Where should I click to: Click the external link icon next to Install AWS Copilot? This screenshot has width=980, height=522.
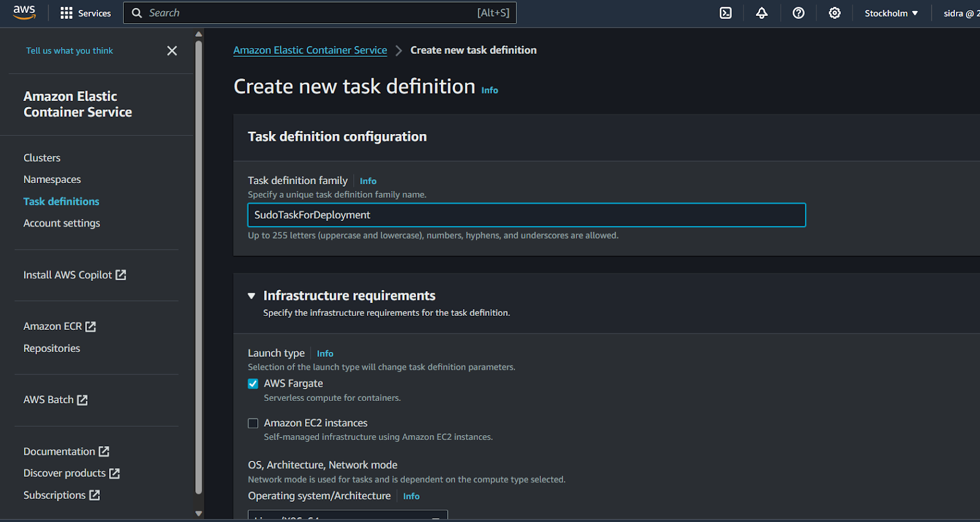tap(121, 275)
